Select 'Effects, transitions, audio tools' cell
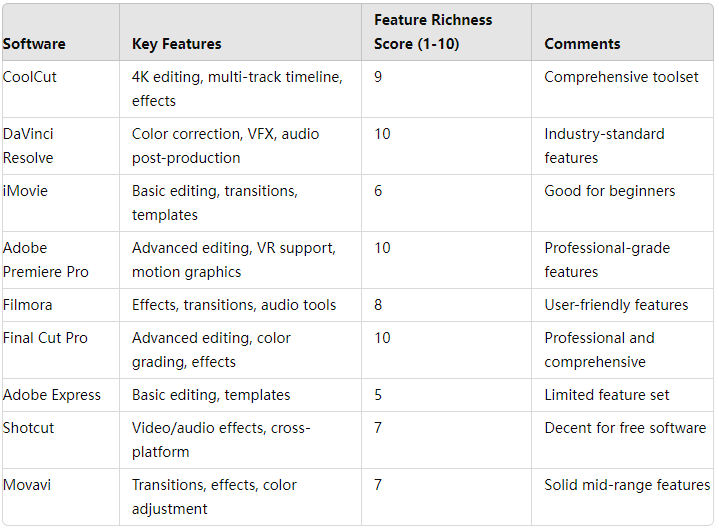719x529 pixels. point(234,305)
